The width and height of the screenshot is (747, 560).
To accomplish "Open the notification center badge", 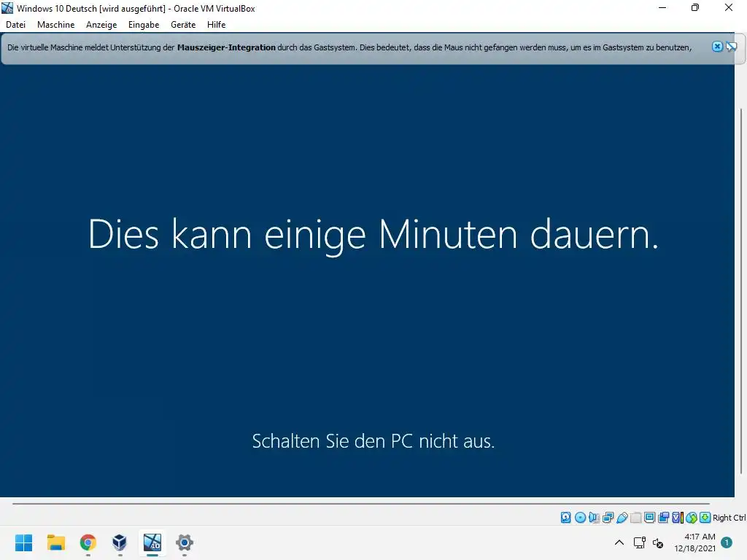I will tap(727, 542).
